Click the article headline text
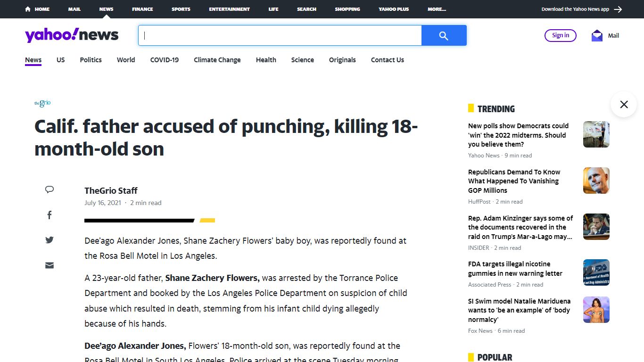 coord(226,138)
